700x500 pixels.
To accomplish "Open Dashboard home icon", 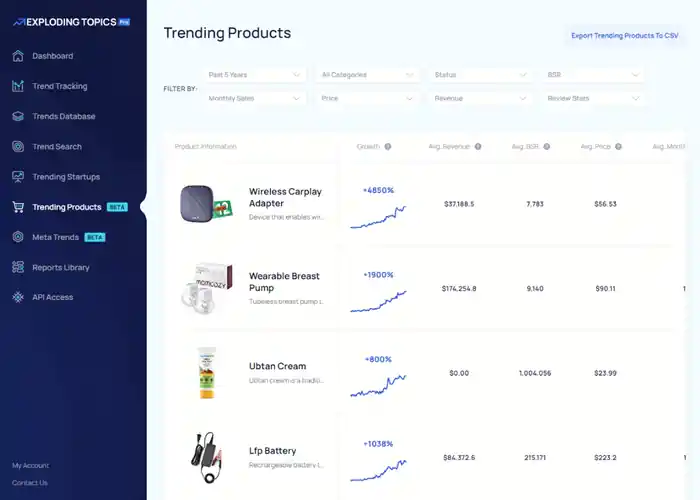I will coord(18,56).
